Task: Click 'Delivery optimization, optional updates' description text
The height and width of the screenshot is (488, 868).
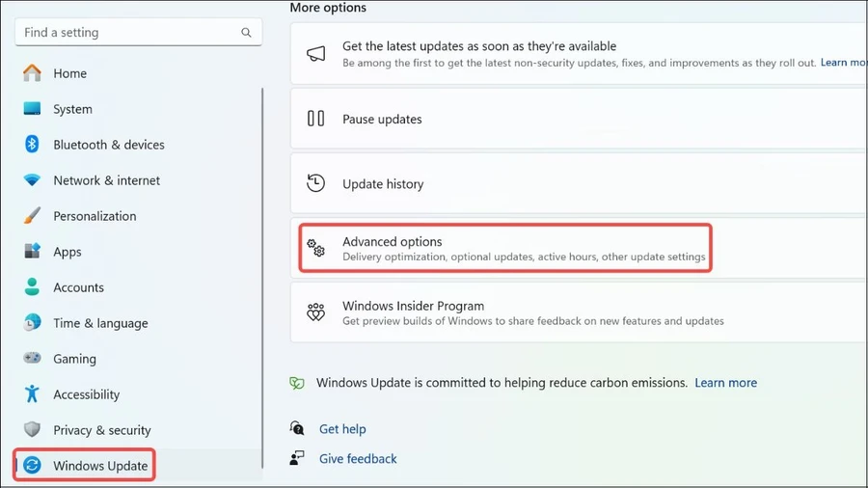Action: [524, 257]
